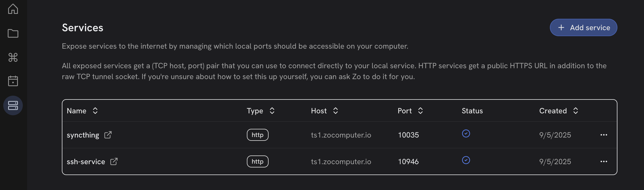Click the http type badge for syncthing
Image resolution: width=644 pixels, height=190 pixels.
pos(258,135)
